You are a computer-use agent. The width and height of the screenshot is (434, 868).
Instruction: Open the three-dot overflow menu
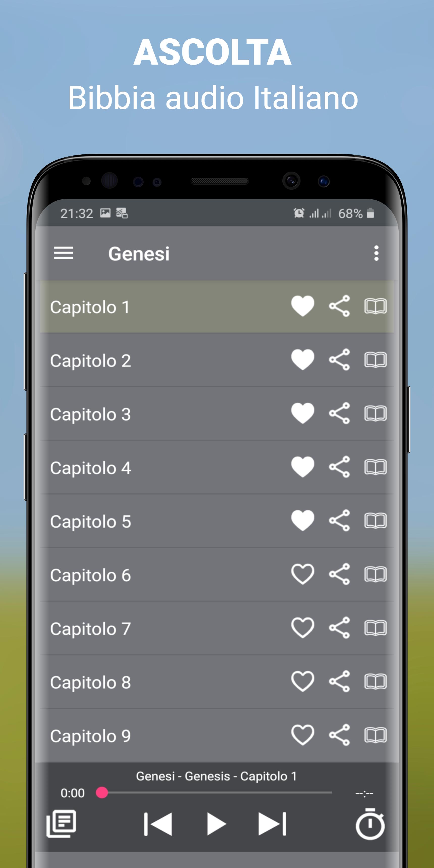click(x=376, y=253)
